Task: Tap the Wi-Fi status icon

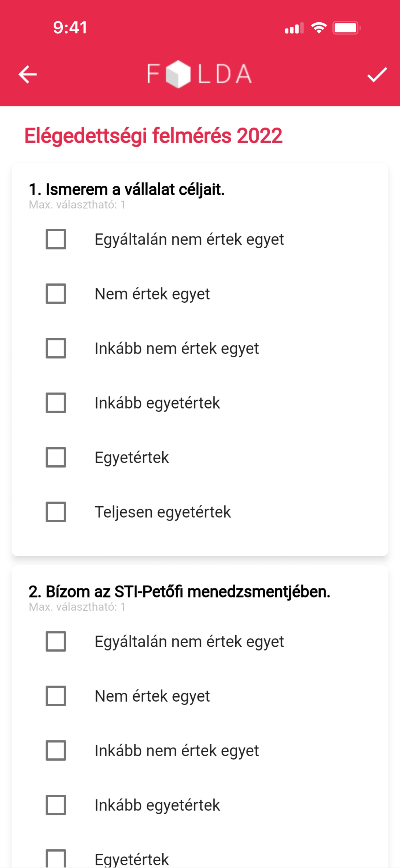Action: (x=319, y=28)
